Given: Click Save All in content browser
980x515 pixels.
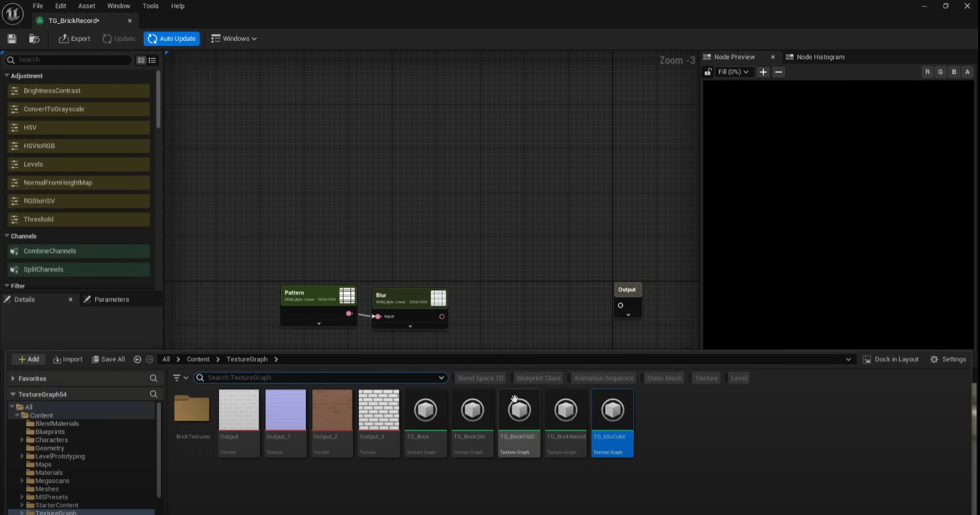Looking at the screenshot, I should coord(108,359).
